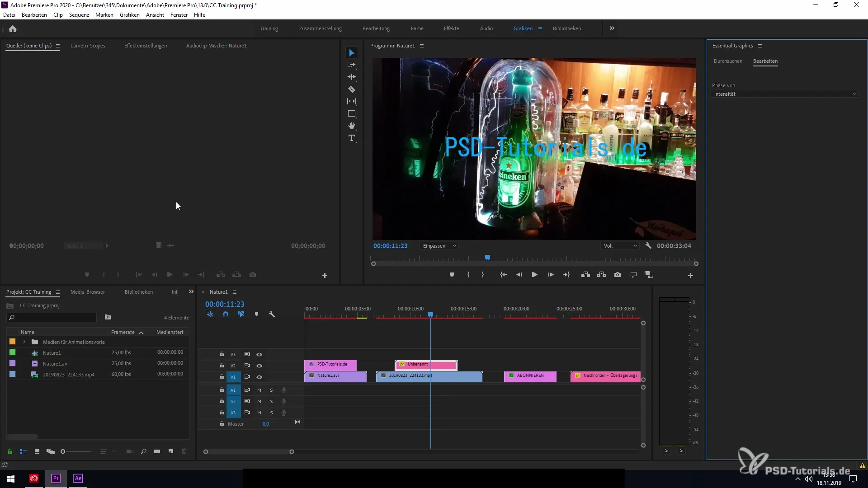Screen dimensions: 868x488
Task: Open Program monitor settings wrench
Action: 648,246
